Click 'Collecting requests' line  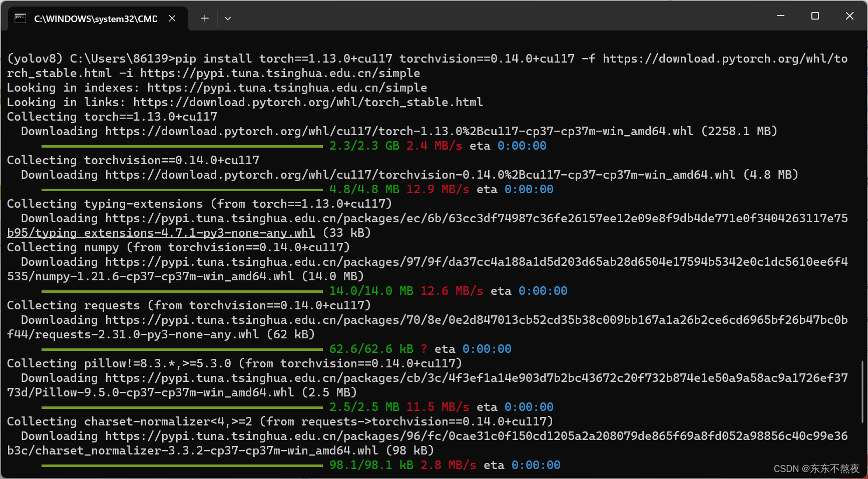(x=189, y=305)
